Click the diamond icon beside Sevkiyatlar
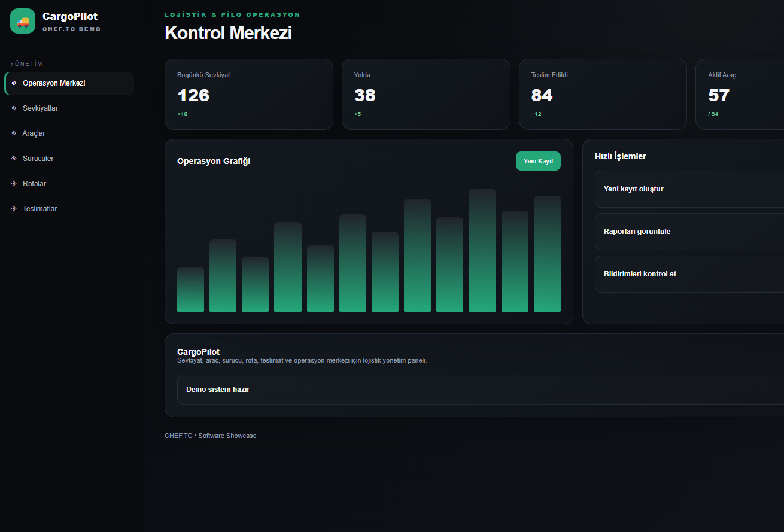The width and height of the screenshot is (784, 532). tap(14, 108)
